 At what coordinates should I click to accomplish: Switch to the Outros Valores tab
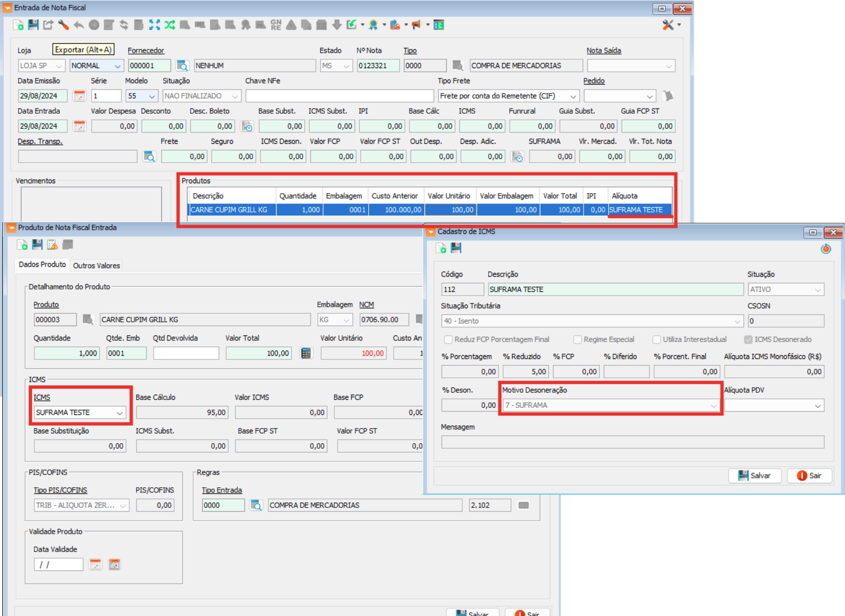point(96,265)
